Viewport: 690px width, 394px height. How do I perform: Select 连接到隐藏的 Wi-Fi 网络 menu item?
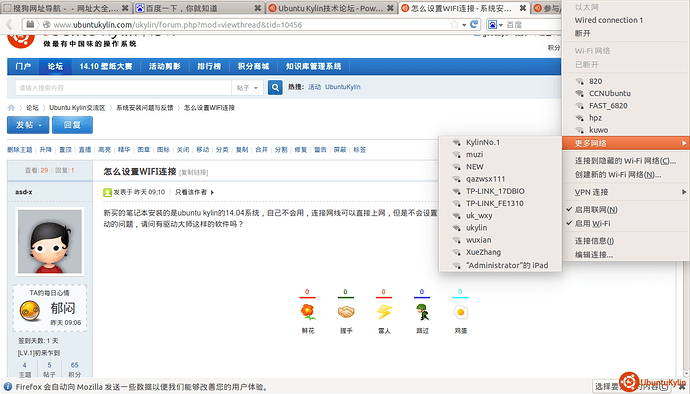[626, 161]
